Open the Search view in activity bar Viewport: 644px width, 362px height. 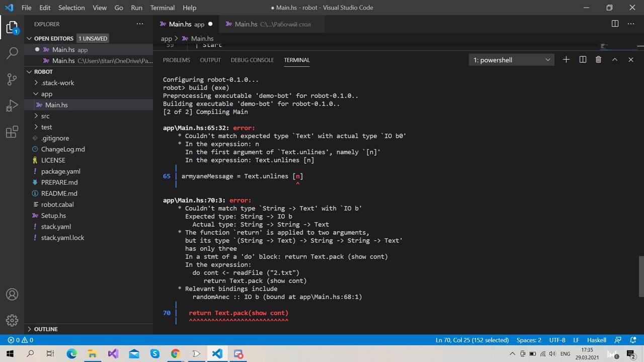pos(12,53)
